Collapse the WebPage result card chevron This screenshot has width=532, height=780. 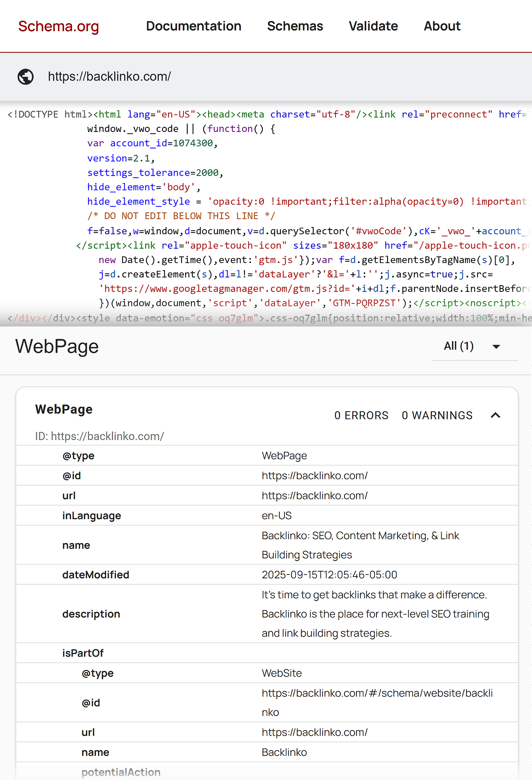coord(495,416)
